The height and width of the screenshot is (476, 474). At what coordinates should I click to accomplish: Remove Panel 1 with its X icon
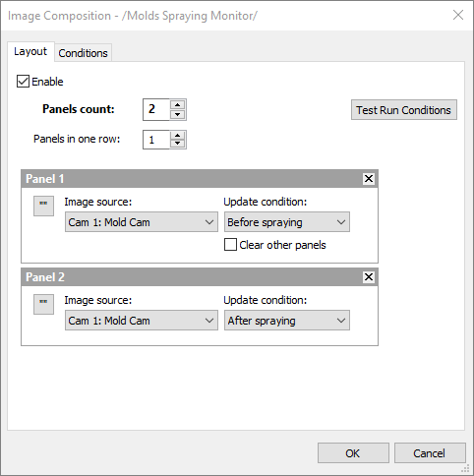coord(369,179)
